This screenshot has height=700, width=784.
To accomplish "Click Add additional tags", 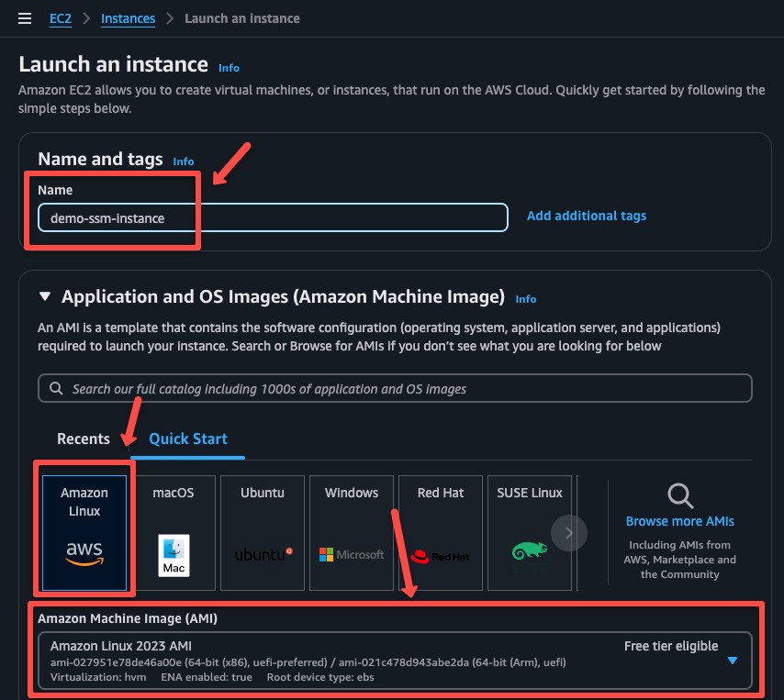I will click(x=587, y=216).
